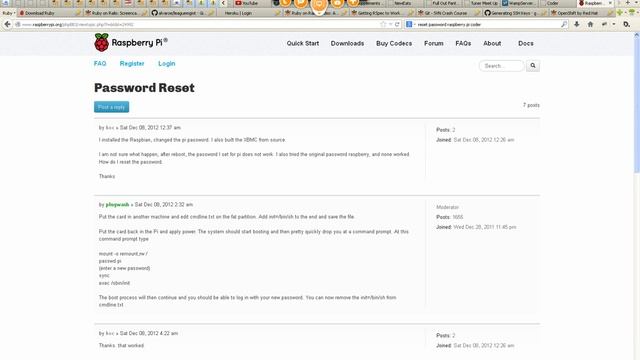Open Forum in site navigation
The width and height of the screenshot is (640, 360).
tap(433, 43)
